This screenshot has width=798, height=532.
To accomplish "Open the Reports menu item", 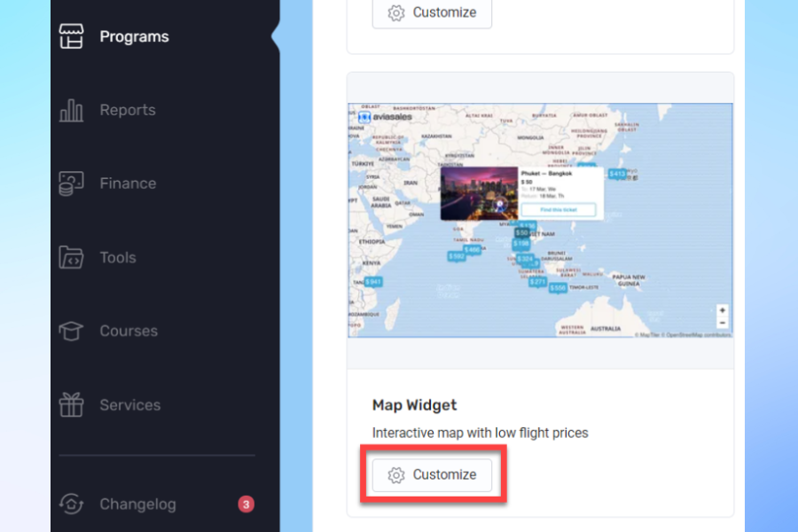I will 128,110.
